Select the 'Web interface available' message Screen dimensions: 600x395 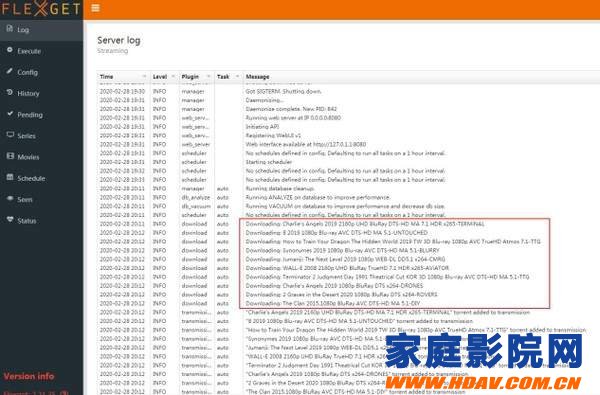pos(306,144)
